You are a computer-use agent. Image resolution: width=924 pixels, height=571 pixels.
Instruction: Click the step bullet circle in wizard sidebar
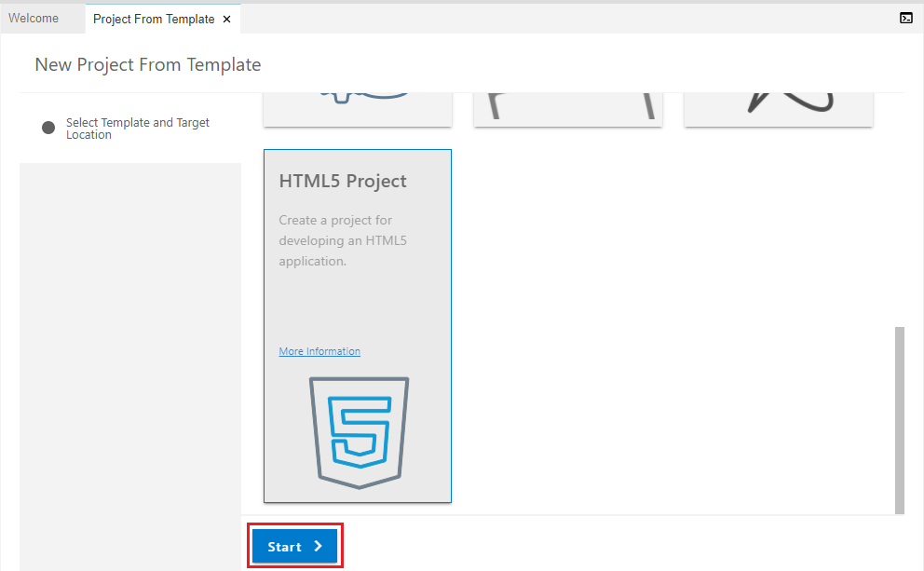click(48, 128)
